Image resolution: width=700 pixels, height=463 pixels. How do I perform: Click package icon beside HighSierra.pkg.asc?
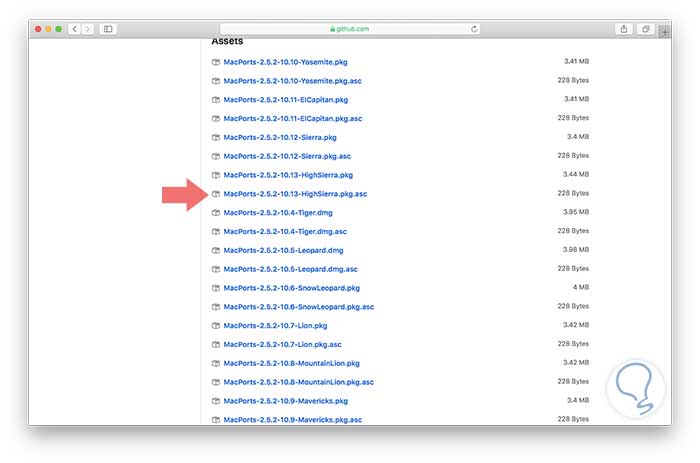[216, 194]
